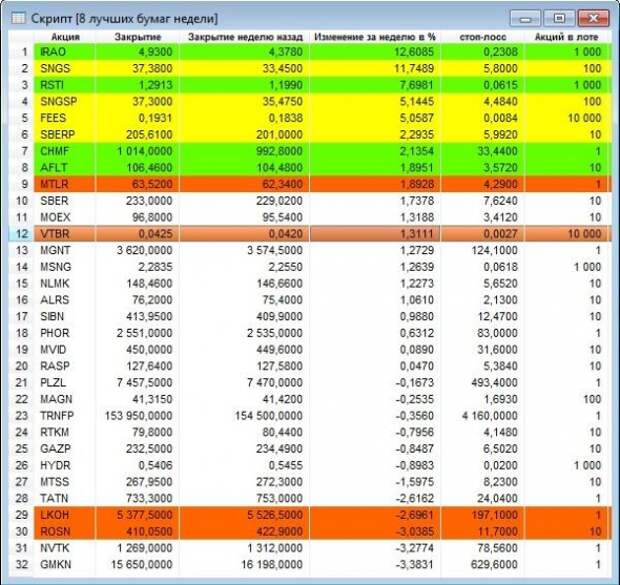620x585 pixels.
Task: Select the SBER ticker cell
Action: click(65, 201)
